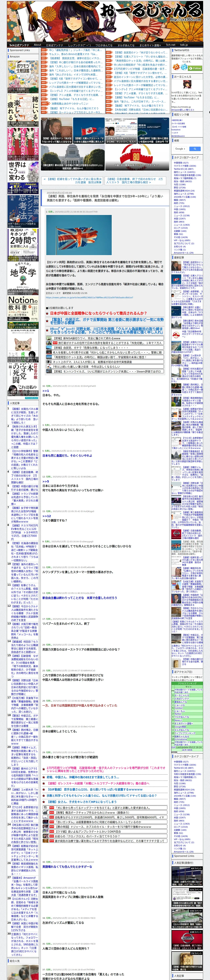Open ウクライナ情勢 (1834) category
Viewport: 210px width, 980px height.
(x=185, y=166)
